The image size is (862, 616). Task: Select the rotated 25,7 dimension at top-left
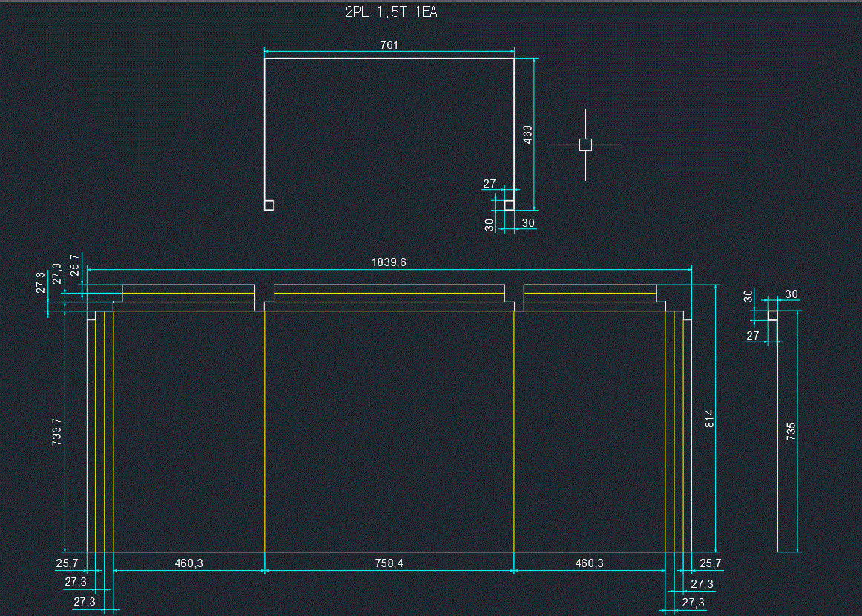pos(73,265)
